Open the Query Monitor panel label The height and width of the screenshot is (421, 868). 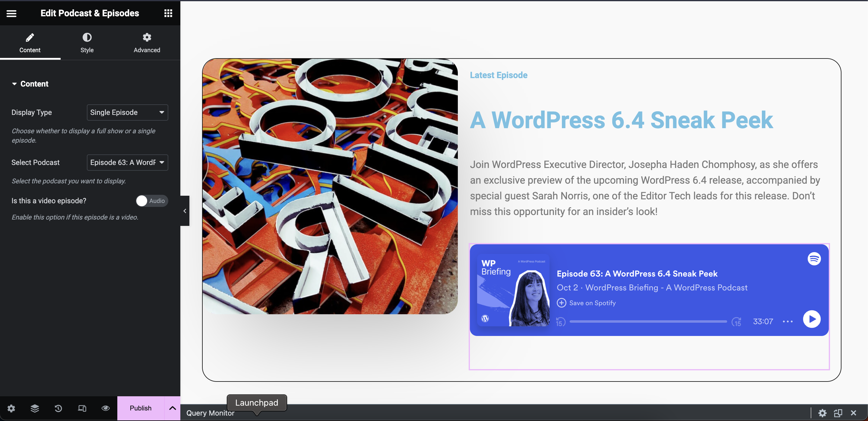click(210, 413)
